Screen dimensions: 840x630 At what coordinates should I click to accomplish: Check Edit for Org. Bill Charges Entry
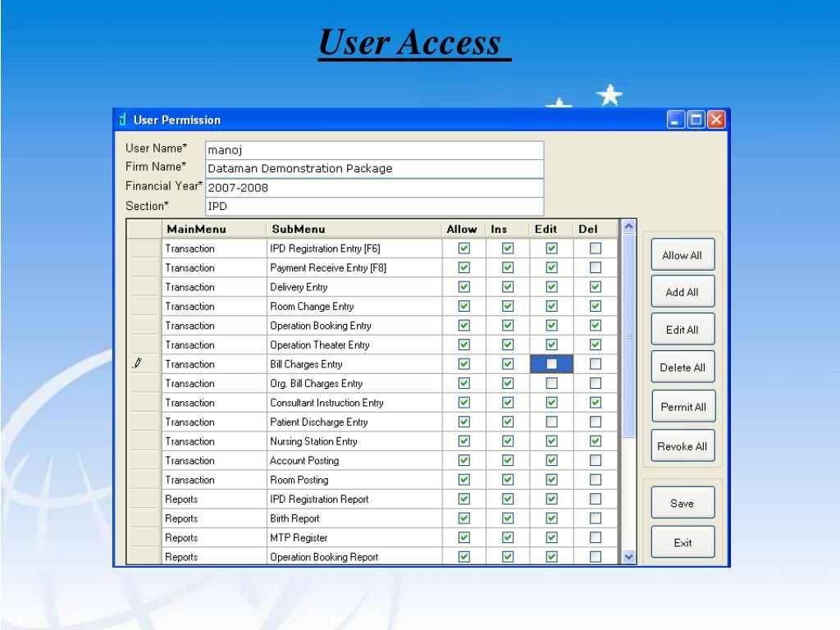tap(551, 383)
